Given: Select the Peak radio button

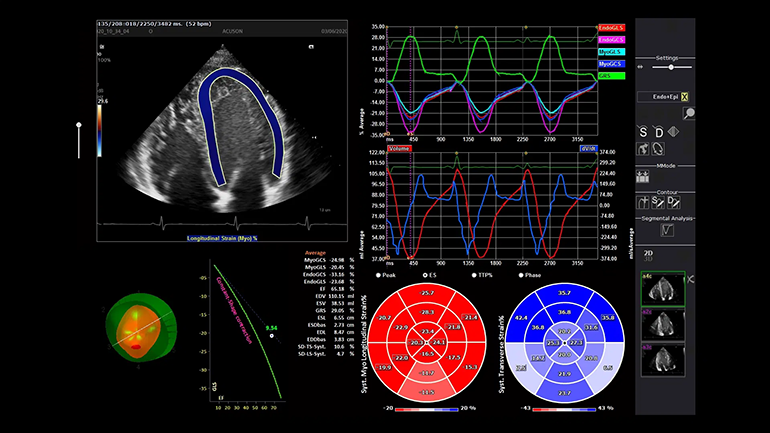Looking at the screenshot, I should [378, 274].
